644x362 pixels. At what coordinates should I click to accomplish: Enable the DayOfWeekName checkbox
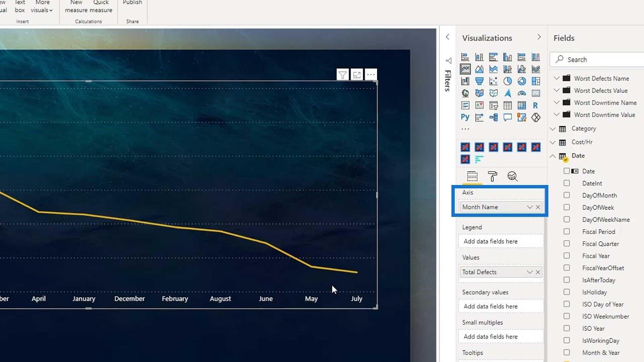[x=567, y=219]
